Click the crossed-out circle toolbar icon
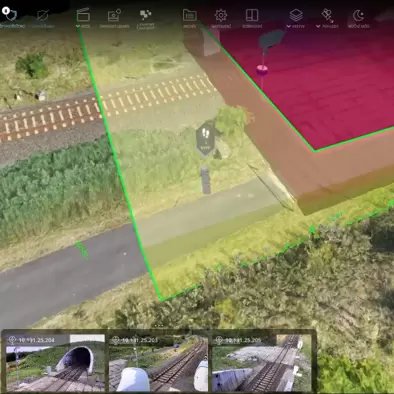This screenshot has height=394, width=394. tap(43, 15)
